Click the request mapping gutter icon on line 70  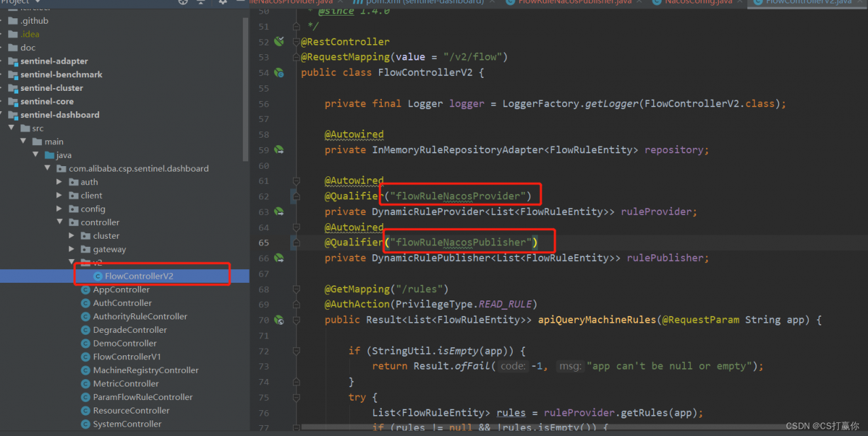pyautogui.click(x=279, y=319)
